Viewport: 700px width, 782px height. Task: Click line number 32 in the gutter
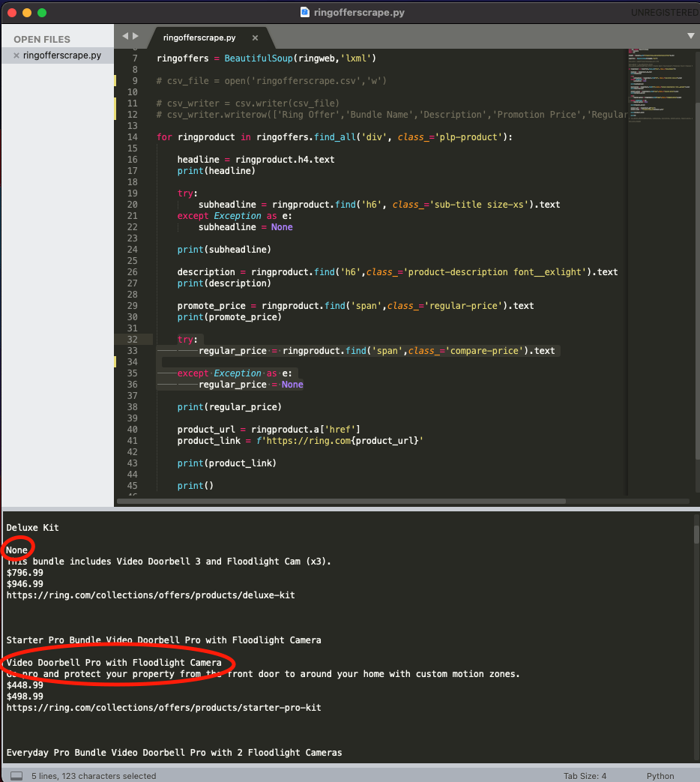click(132, 340)
